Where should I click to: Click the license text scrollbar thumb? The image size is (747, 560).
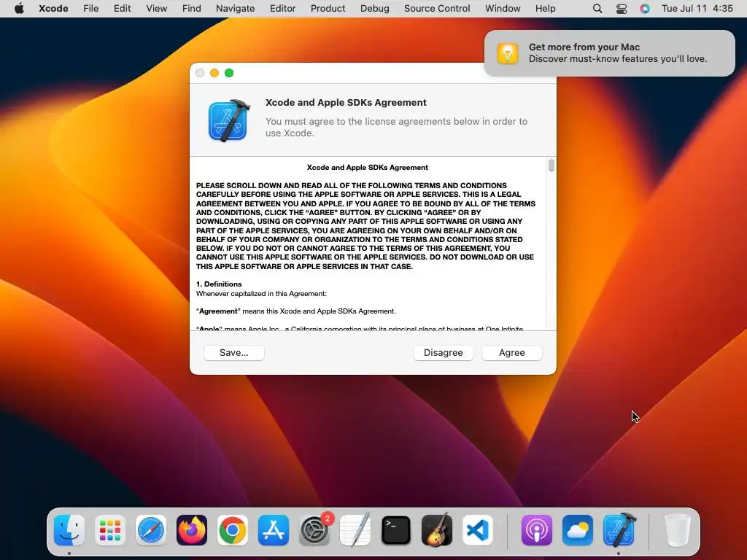[551, 166]
